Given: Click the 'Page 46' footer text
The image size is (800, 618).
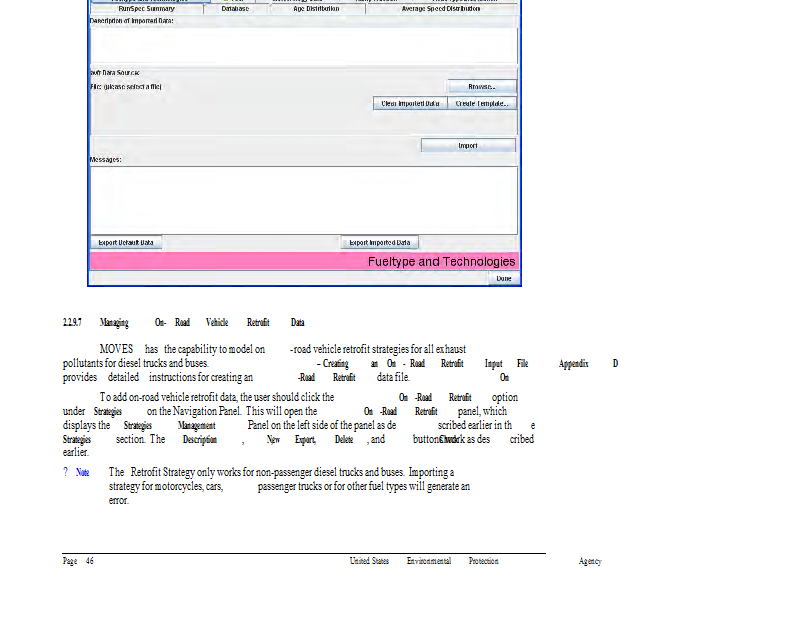Looking at the screenshot, I should (77, 561).
